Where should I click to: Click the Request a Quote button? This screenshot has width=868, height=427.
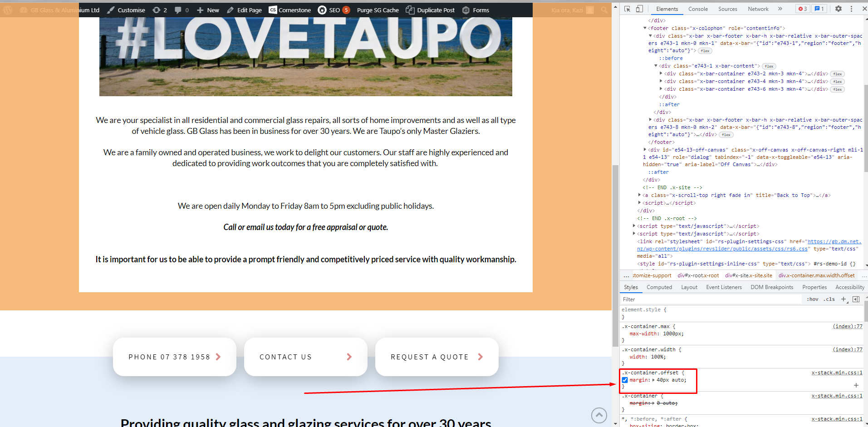tap(436, 357)
